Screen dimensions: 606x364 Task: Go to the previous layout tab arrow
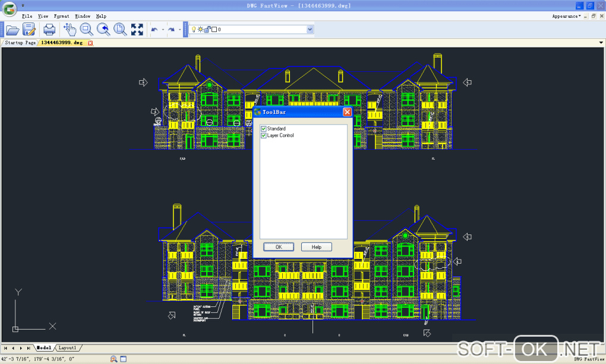point(13,348)
